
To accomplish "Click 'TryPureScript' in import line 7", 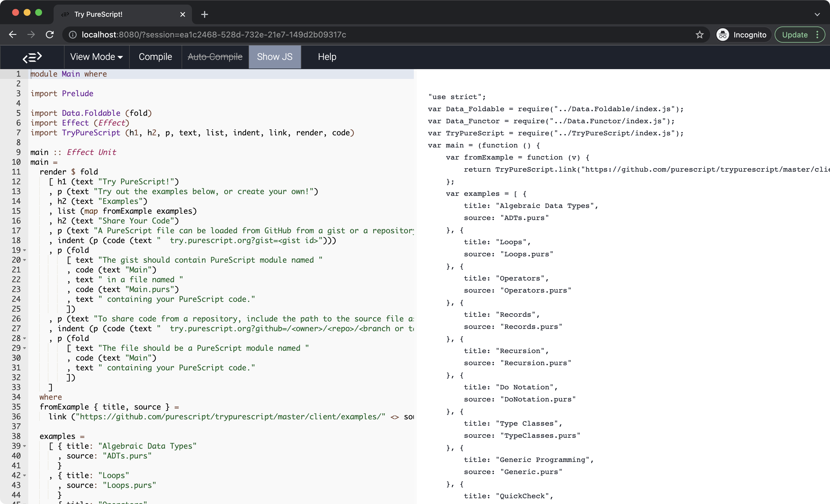I will (x=91, y=133).
